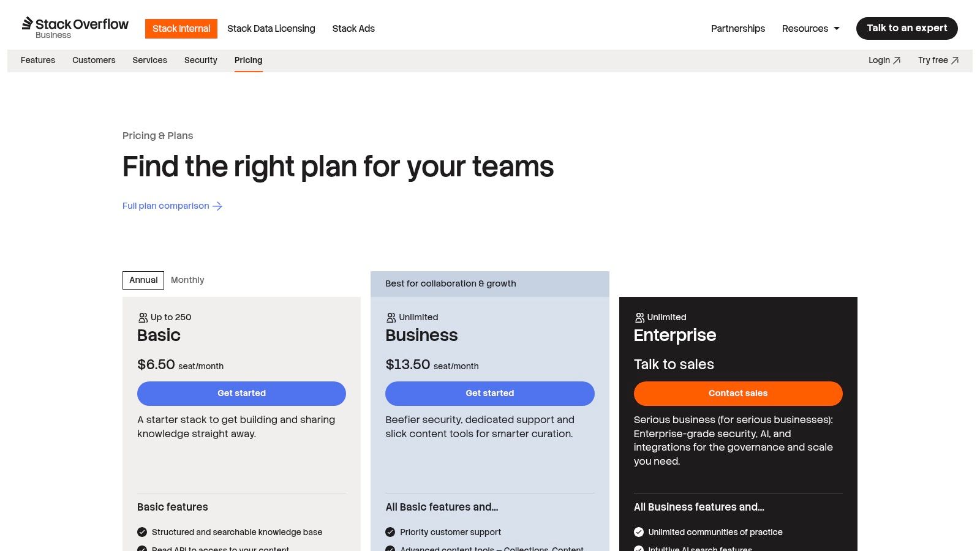Viewport: 980px width, 551px height.
Task: Click Get started under the Basic plan
Action: pyautogui.click(x=241, y=393)
